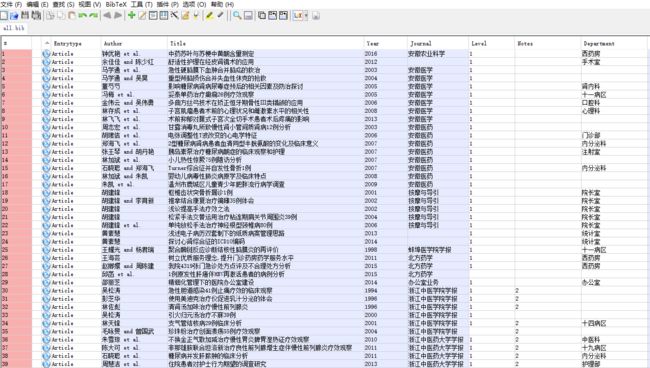This screenshot has height=368, width=650.
Task: Click the globe icon in row 1
Action: (x=46, y=54)
